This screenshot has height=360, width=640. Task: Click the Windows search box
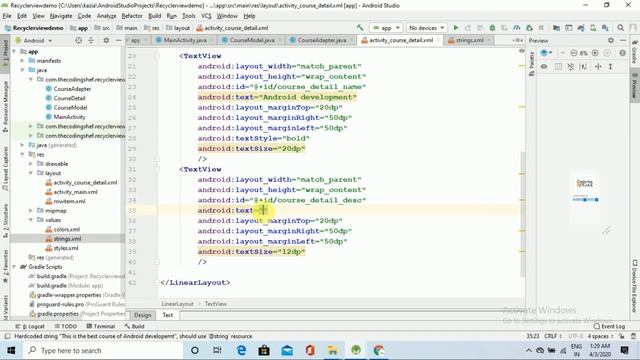click(x=104, y=350)
